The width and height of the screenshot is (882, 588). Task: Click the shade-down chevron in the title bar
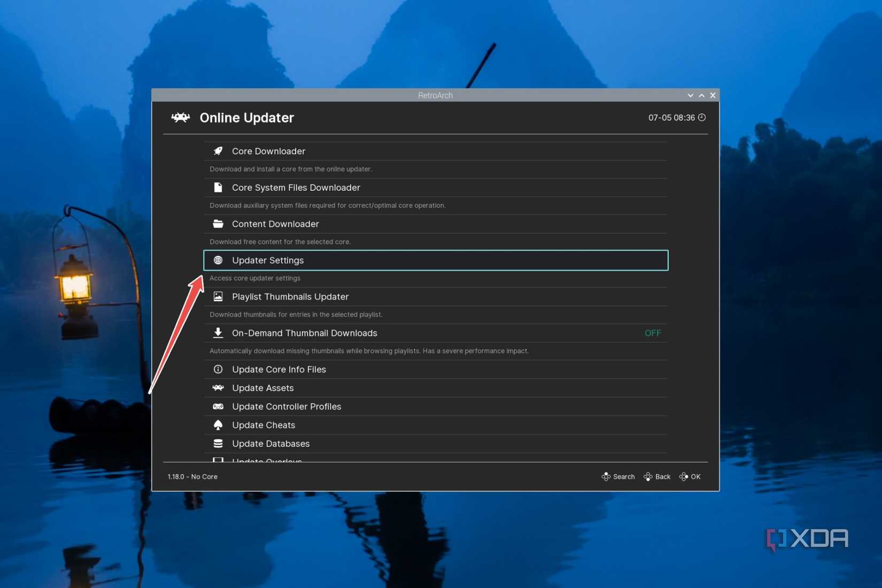click(691, 95)
